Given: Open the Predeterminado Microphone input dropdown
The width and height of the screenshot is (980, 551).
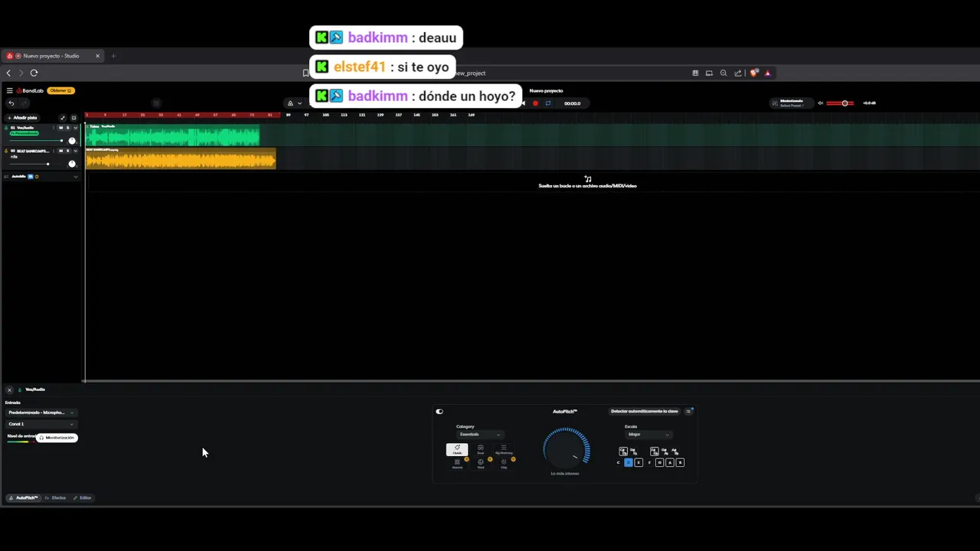Looking at the screenshot, I should click(41, 412).
